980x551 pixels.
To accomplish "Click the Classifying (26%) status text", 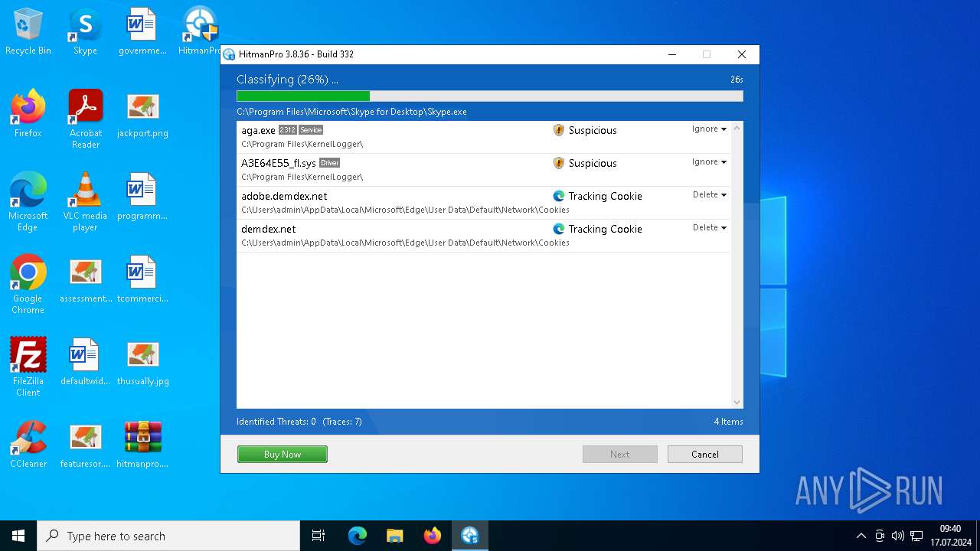I will click(287, 80).
